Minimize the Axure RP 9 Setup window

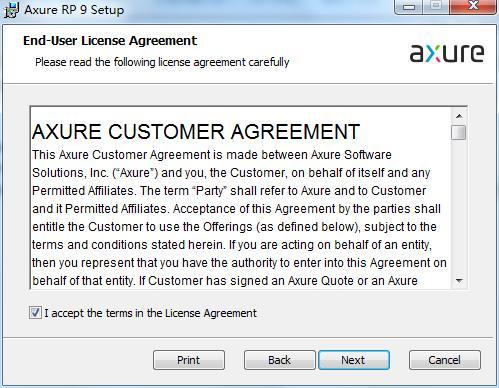coord(409,6)
